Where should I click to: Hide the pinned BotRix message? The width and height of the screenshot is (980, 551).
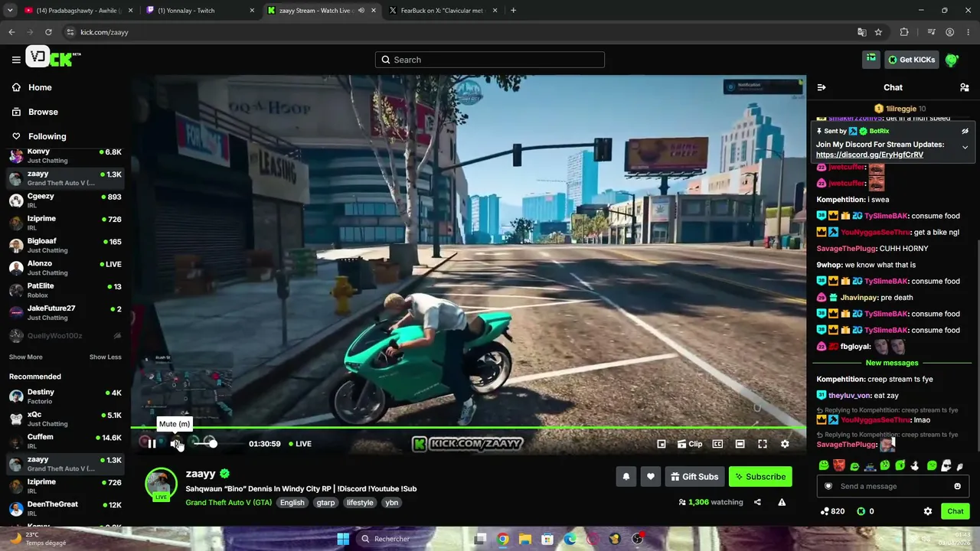point(965,131)
